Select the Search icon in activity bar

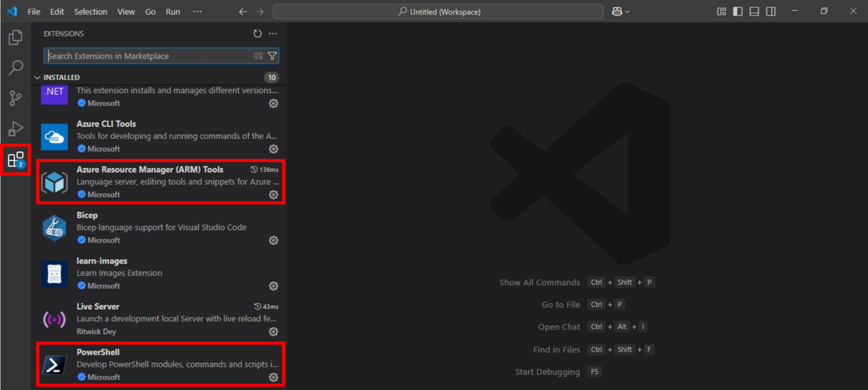click(x=15, y=68)
